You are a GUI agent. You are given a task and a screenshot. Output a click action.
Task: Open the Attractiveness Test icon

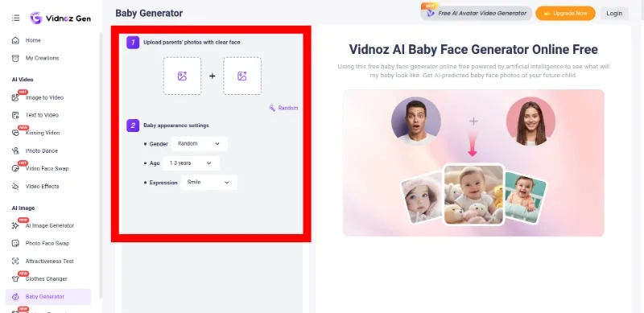(15, 261)
